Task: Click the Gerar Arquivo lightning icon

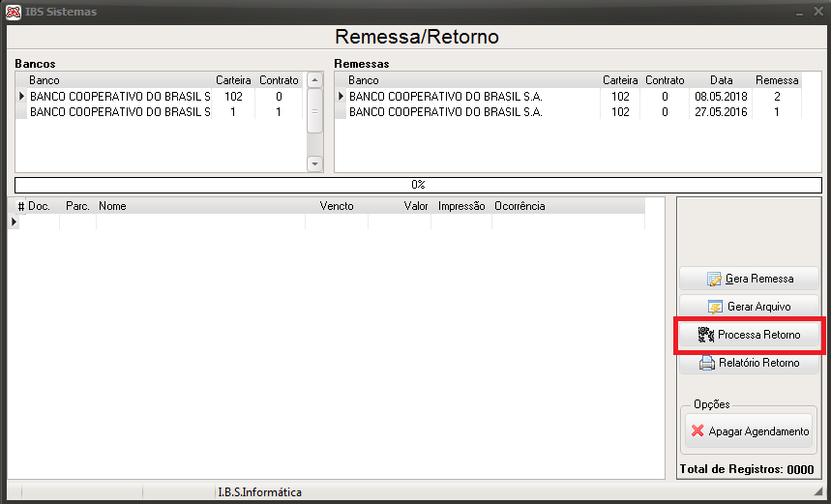Action: (x=715, y=307)
